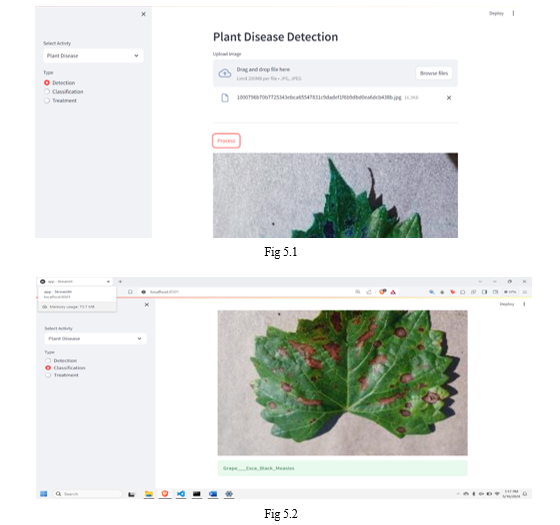
Task: Open a new browser tab
Action: 120,281
